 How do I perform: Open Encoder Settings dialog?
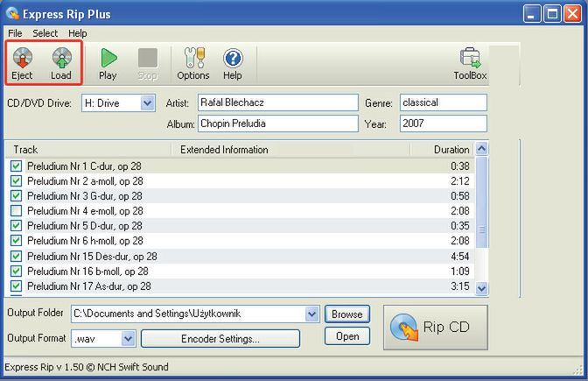tap(220, 339)
